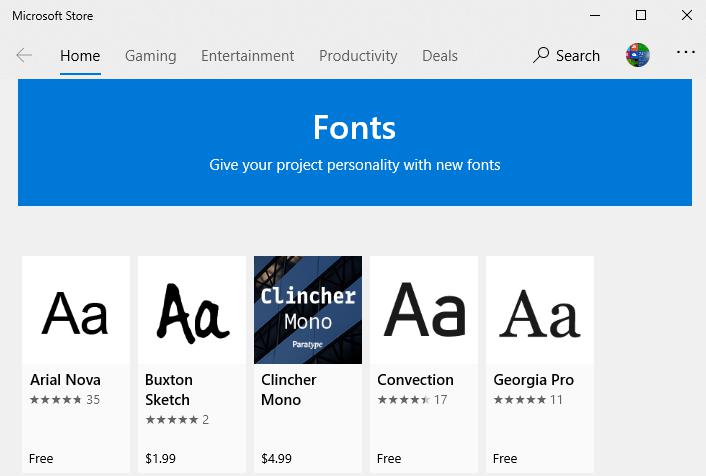This screenshot has width=706, height=476.
Task: Open the Clincher Mono Paratype thumbnail
Action: (x=308, y=310)
